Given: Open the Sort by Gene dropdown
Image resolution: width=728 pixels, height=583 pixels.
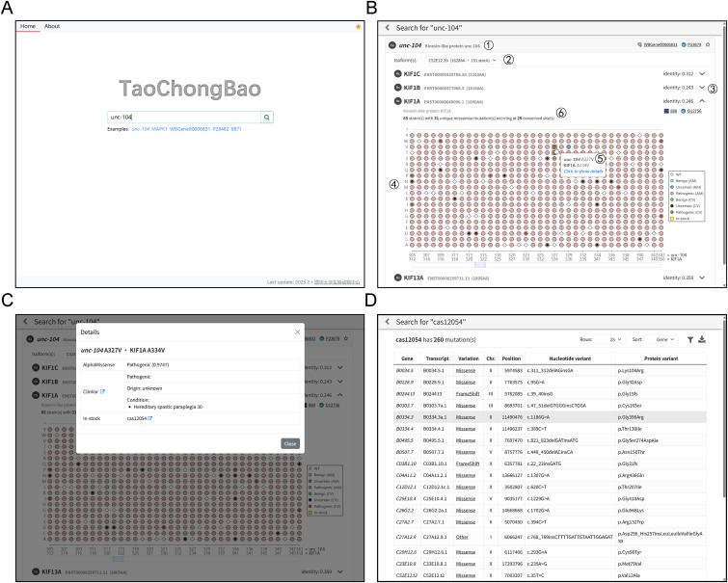Looking at the screenshot, I should (x=661, y=340).
